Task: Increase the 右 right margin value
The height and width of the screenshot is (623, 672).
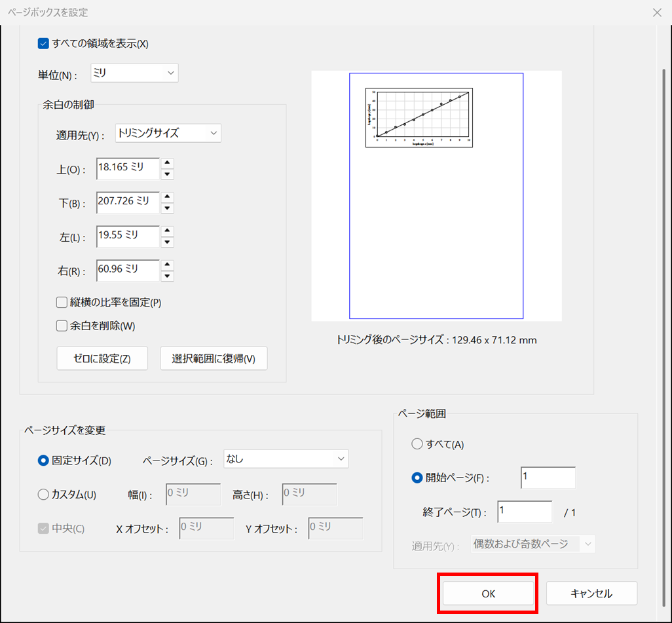Action: [167, 265]
